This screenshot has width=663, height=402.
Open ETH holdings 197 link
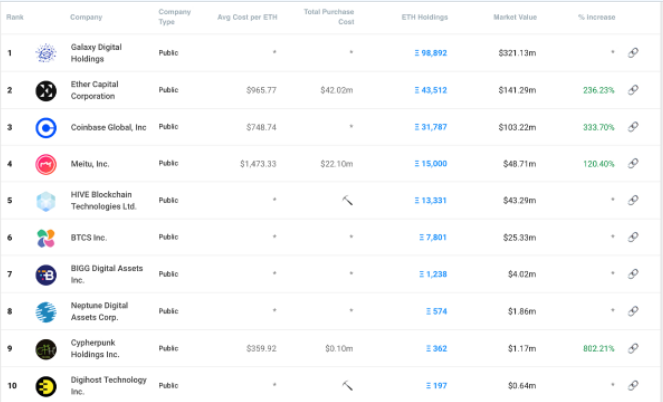pyautogui.click(x=436, y=386)
